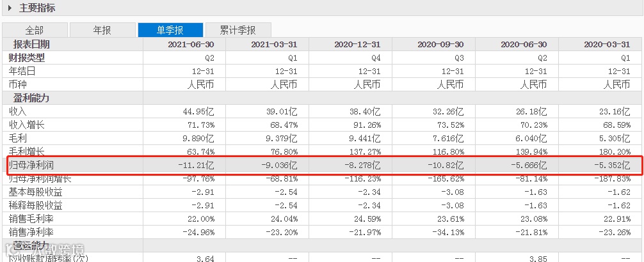The width and height of the screenshot is (644, 262).
Task: Click gross profit 9.890亿
Action: tap(198, 138)
